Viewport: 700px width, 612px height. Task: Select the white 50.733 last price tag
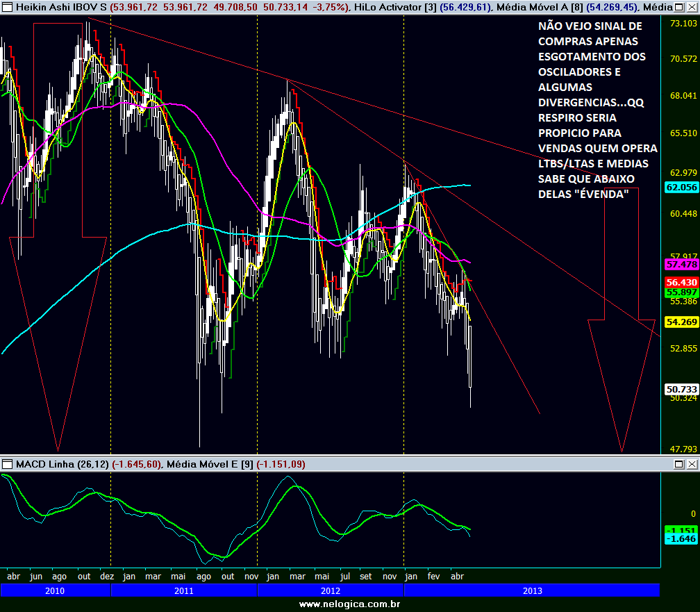682,389
